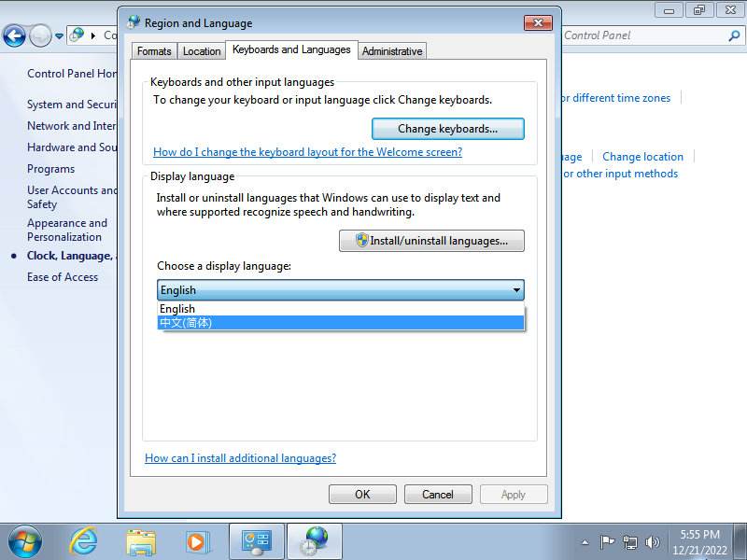747x560 pixels.
Task: Open the Welcome screen keyboard layout help link
Action: coord(308,152)
